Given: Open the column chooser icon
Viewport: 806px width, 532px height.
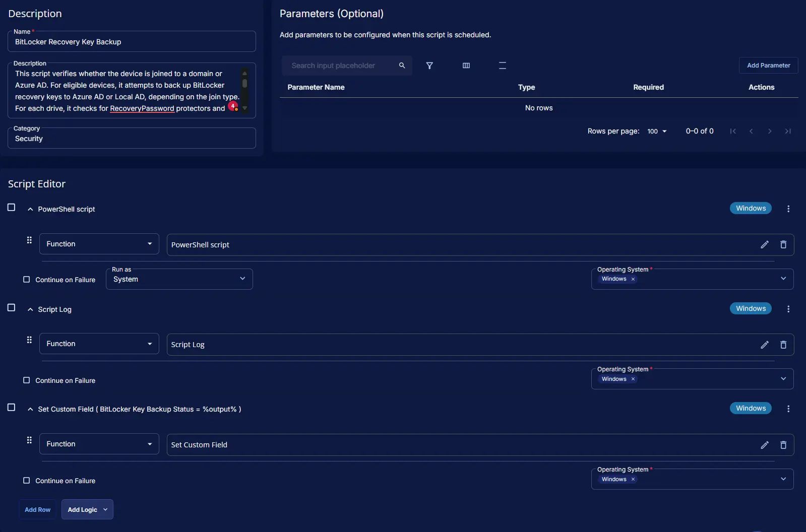Looking at the screenshot, I should click(x=466, y=65).
